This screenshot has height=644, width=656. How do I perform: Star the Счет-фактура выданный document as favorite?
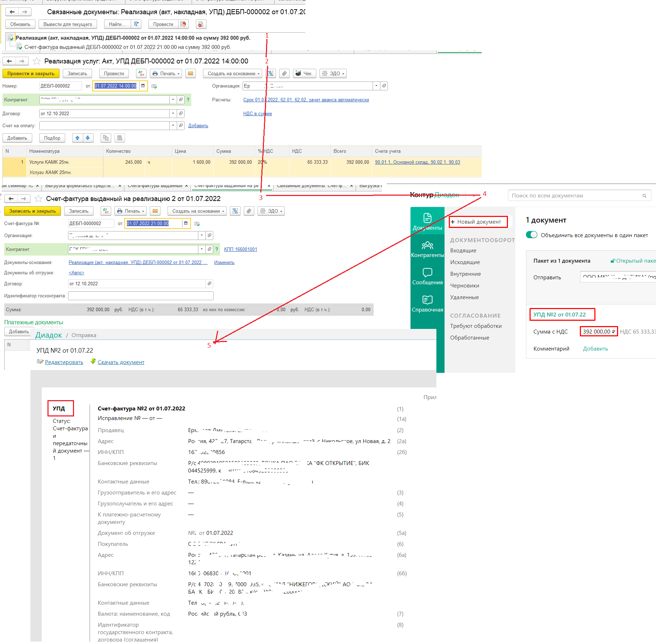(x=38, y=198)
